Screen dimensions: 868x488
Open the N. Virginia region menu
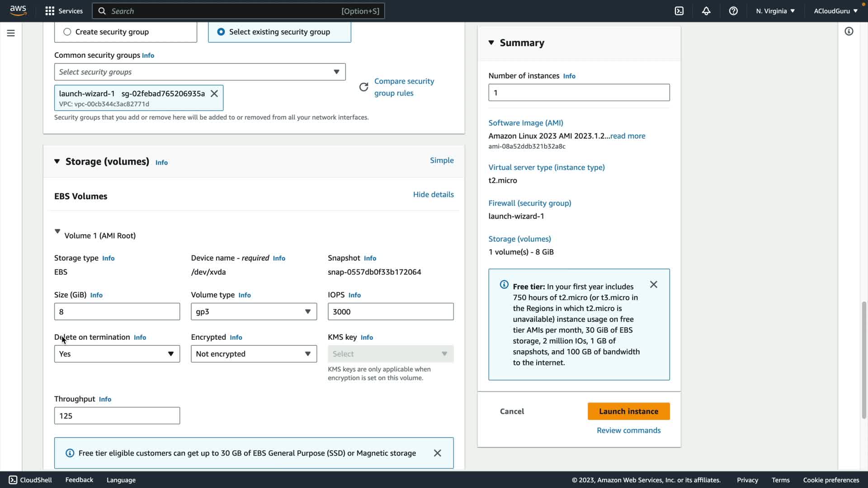775,11
